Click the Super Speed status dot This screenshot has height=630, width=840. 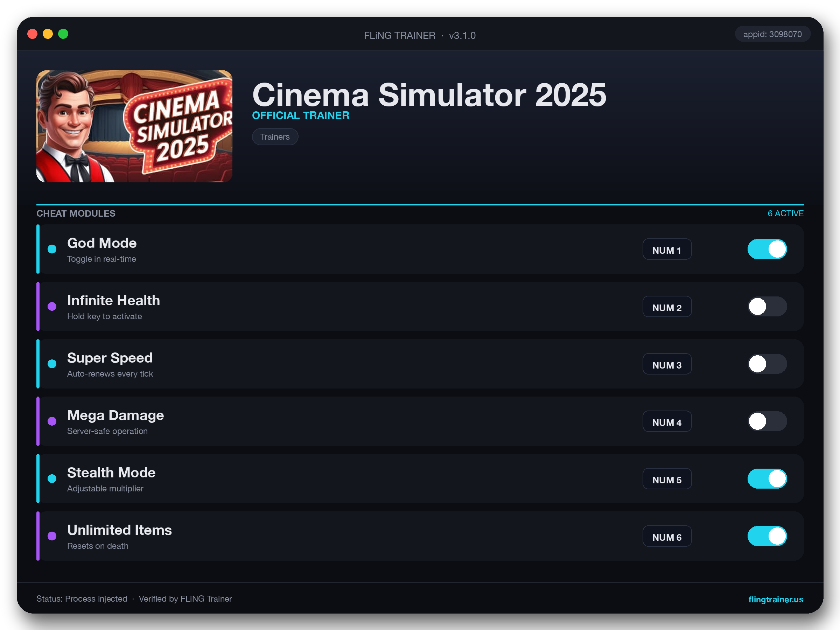click(x=52, y=364)
